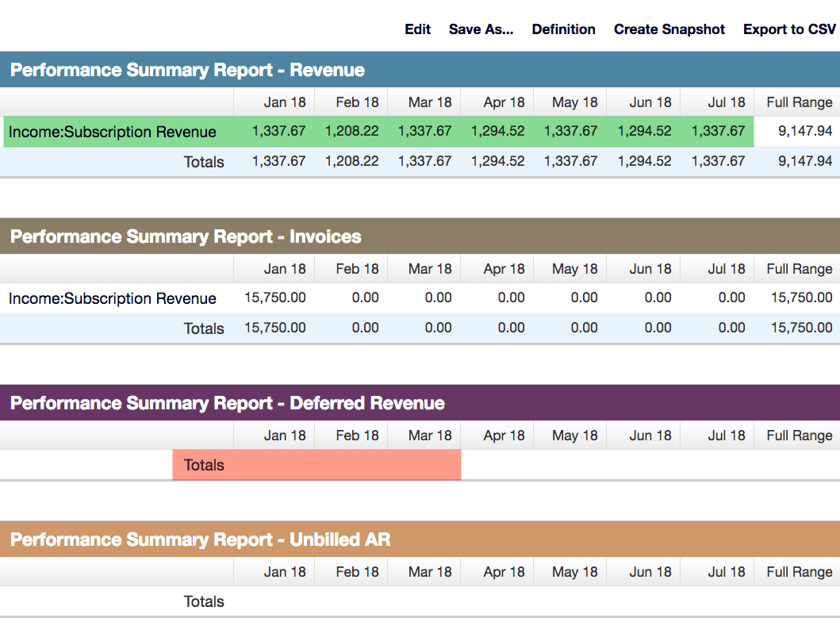
Task: Click Create Snapshot
Action: 669,29
